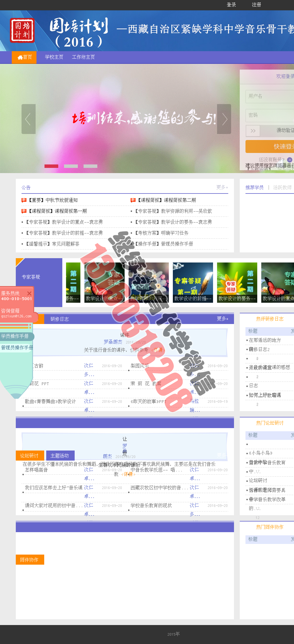
Task: Click the red 国培计划 seal logo
Action: pos(22,30)
